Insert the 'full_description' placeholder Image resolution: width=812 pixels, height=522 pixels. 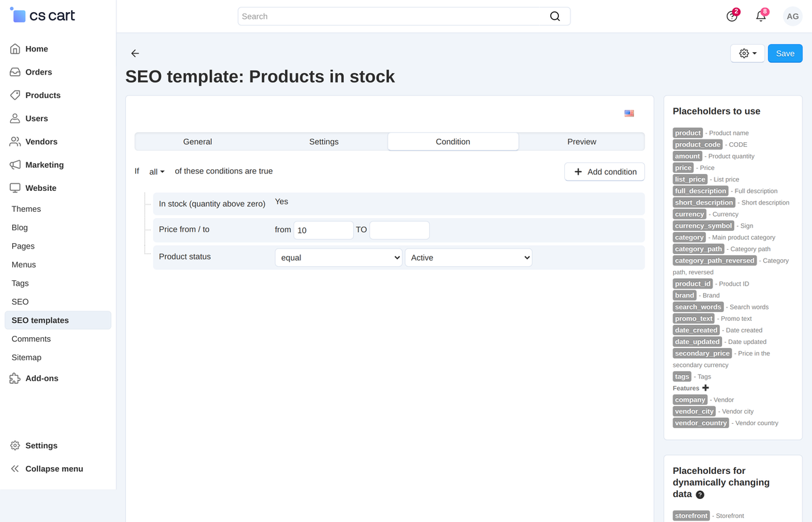(x=700, y=191)
